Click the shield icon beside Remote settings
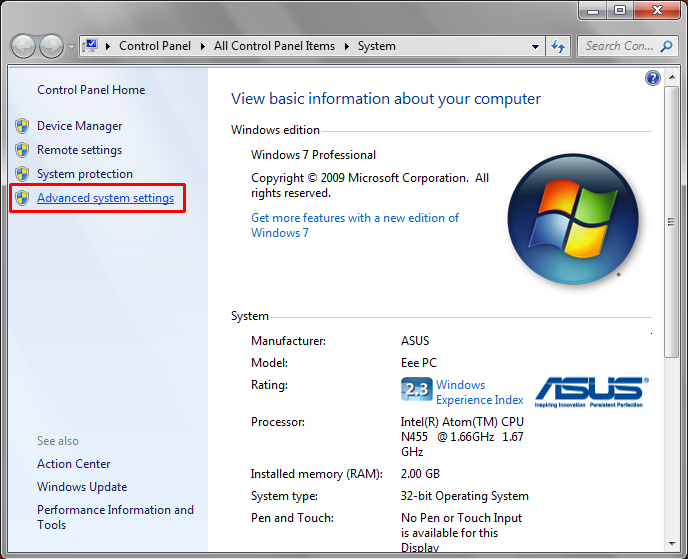Image resolution: width=688 pixels, height=559 pixels. click(22, 150)
